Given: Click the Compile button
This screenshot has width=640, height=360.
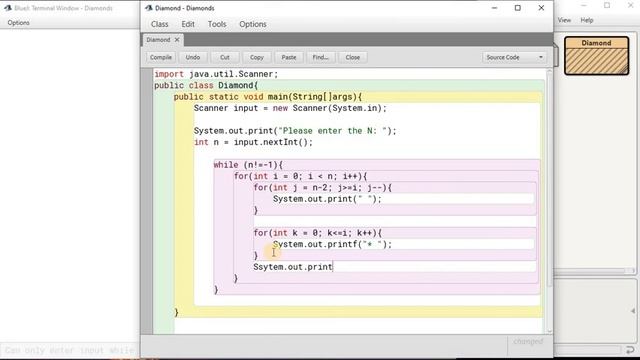Looking at the screenshot, I should [x=161, y=57].
